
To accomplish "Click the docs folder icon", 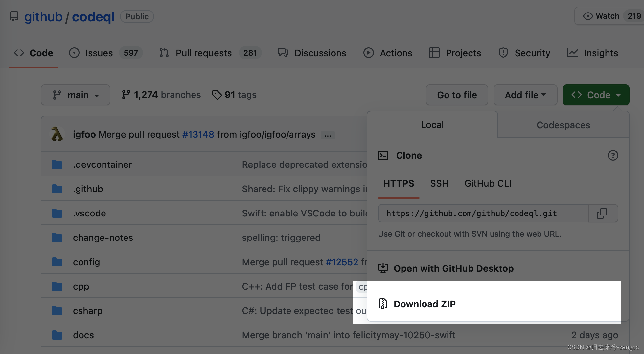I will (57, 335).
